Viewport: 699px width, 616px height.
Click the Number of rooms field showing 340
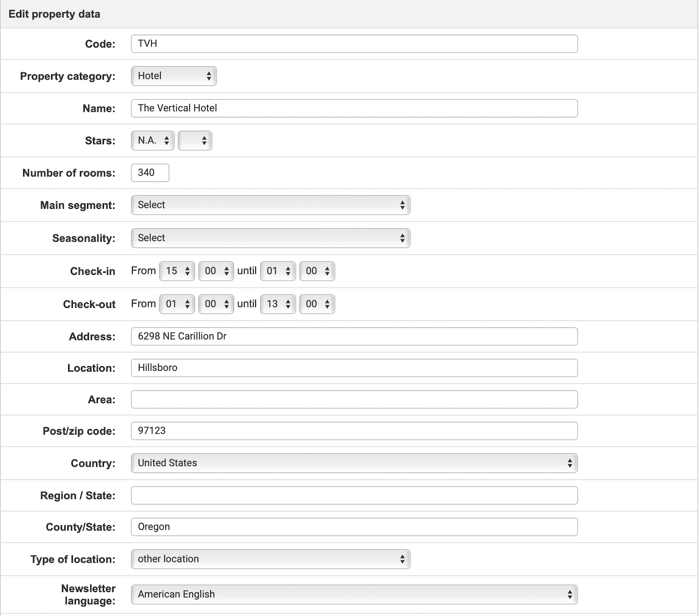150,173
